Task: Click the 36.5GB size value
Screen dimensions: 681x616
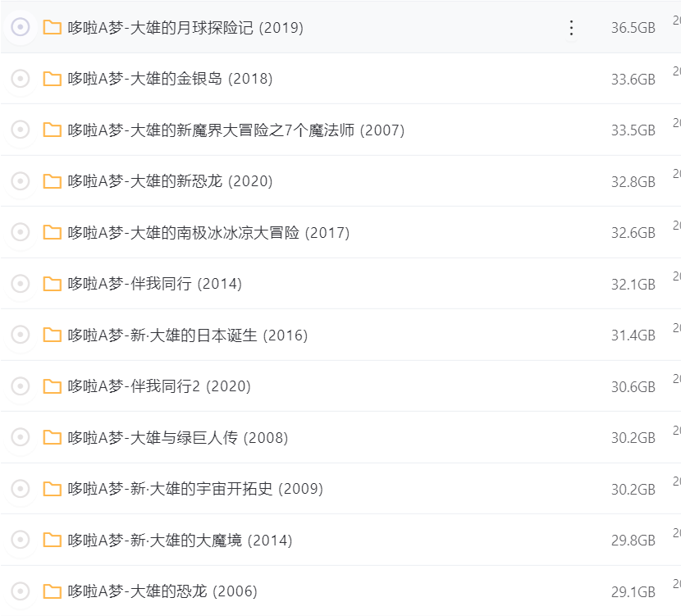Action: [x=633, y=28]
